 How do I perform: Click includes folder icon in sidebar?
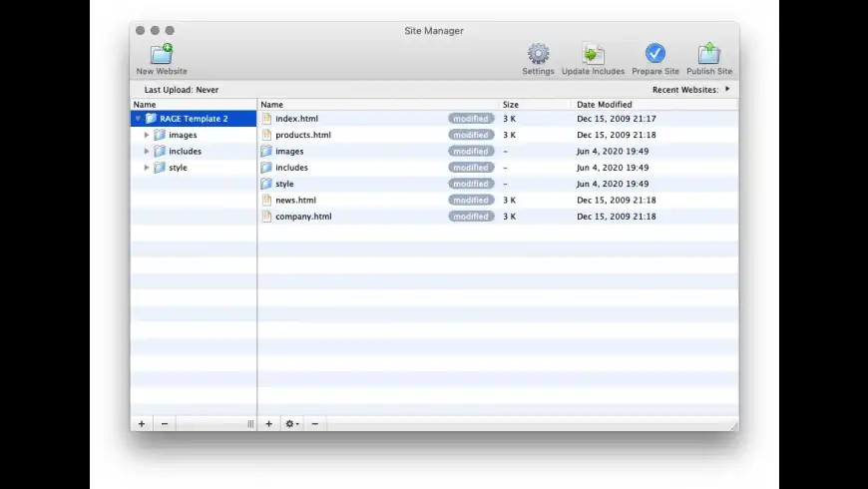(160, 151)
